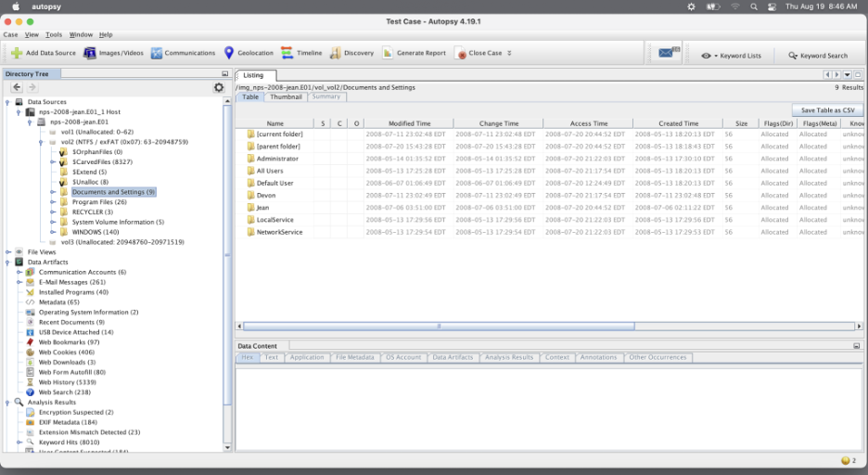The height and width of the screenshot is (475, 868).
Task: Switch to the File Metadata tab
Action: (x=355, y=357)
